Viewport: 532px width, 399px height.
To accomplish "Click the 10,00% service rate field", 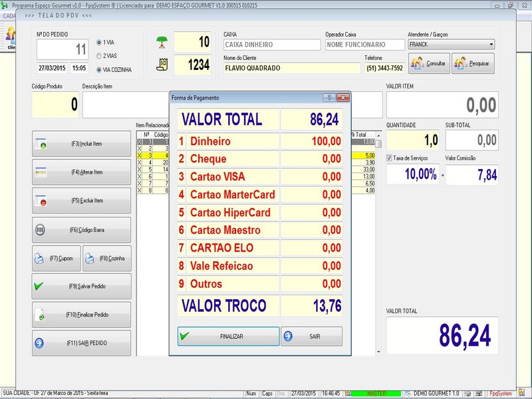I will (413, 174).
